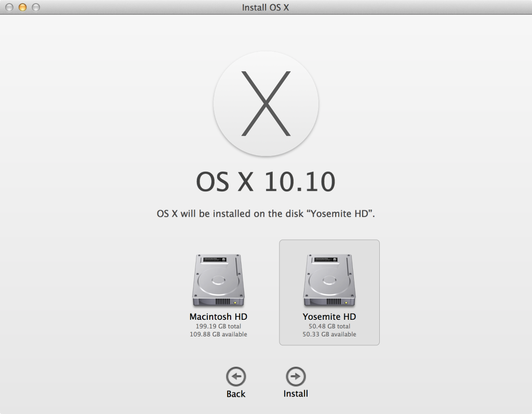Click "109.88 GB available" text
Screen dimensions: 532x414
[218, 334]
